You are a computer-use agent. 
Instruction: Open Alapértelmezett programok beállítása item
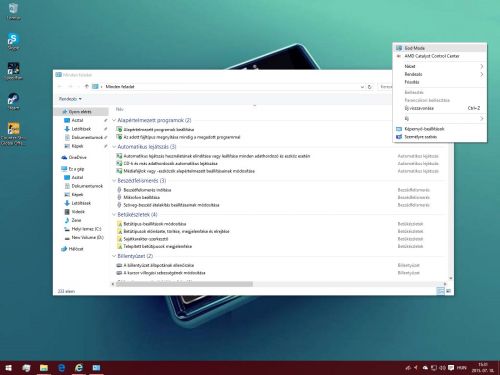click(x=159, y=129)
